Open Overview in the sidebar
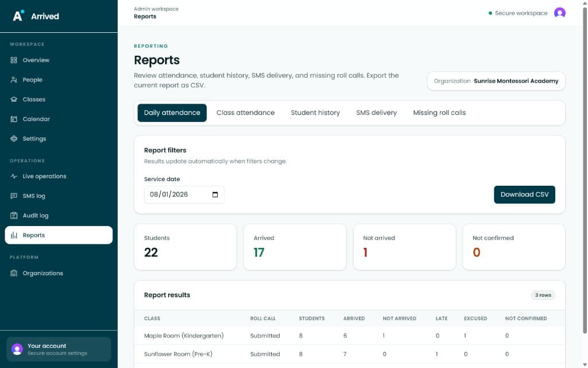 point(59,60)
